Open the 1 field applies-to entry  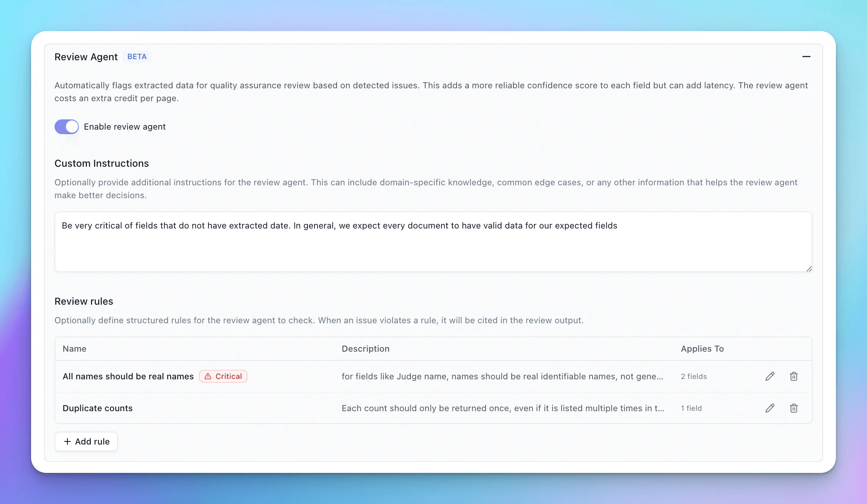(691, 408)
